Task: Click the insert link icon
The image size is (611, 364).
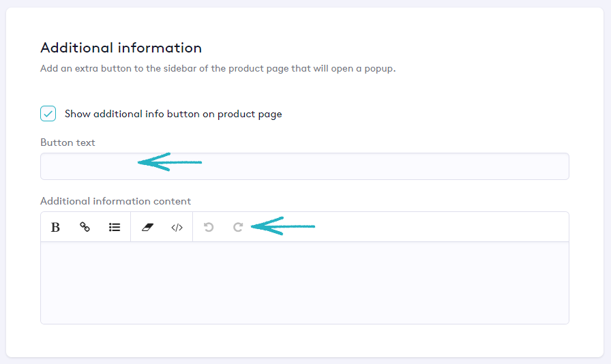Action: [85, 227]
